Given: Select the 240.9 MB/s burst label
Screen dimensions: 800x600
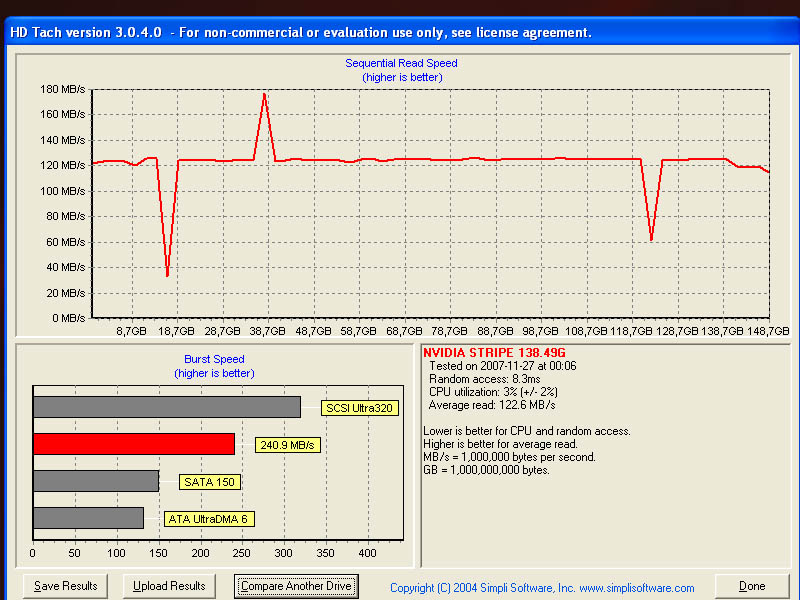Looking at the screenshot, I should tap(288, 445).
